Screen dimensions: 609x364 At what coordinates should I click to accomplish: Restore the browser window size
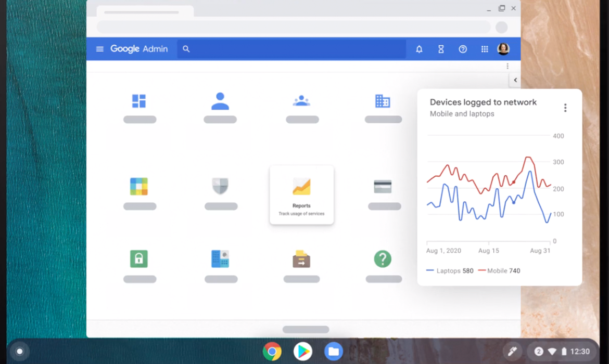(501, 8)
